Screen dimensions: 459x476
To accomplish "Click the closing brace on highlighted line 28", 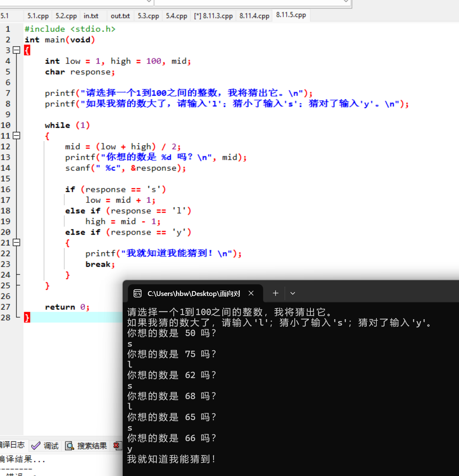I will click(x=27, y=317).
